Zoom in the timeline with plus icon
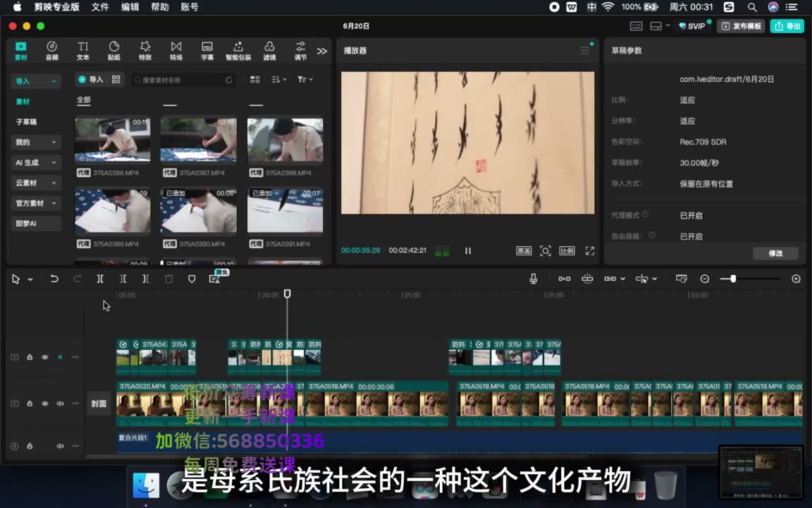Image resolution: width=812 pixels, height=508 pixels. coord(796,279)
